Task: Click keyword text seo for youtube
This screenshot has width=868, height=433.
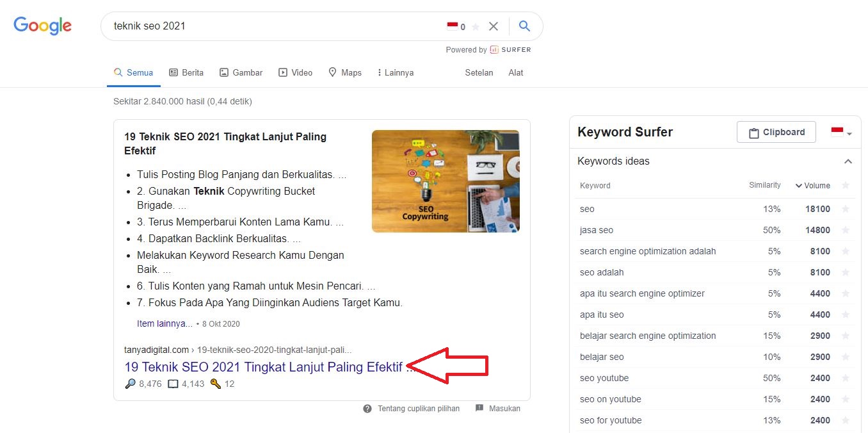Action: click(x=611, y=420)
